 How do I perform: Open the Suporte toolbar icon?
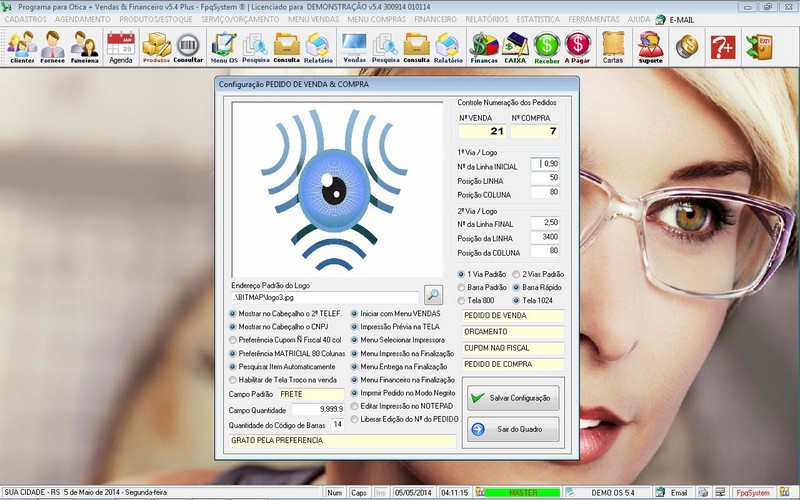point(650,46)
